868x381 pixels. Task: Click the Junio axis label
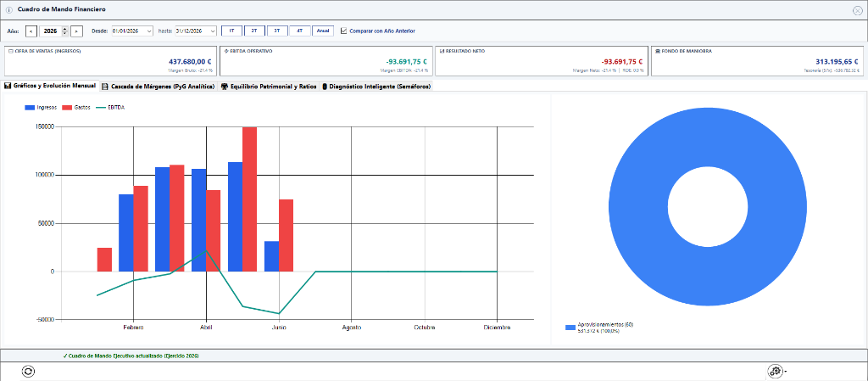[279, 328]
